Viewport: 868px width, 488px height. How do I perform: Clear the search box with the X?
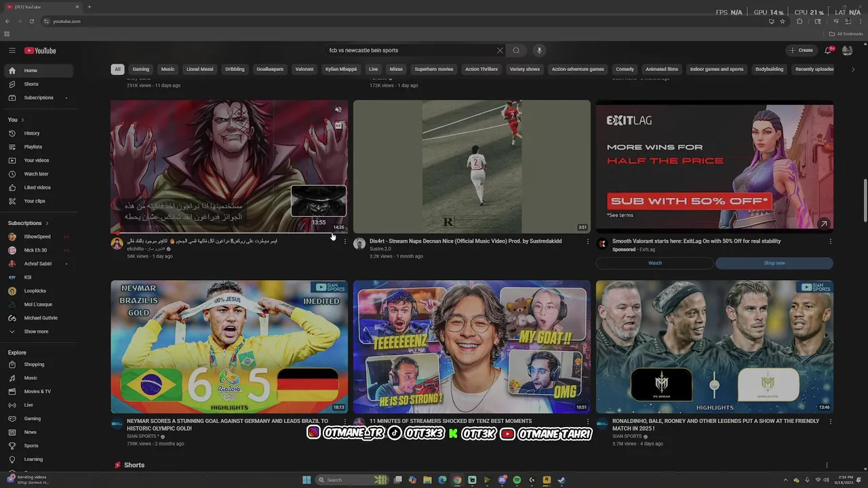[x=500, y=50]
